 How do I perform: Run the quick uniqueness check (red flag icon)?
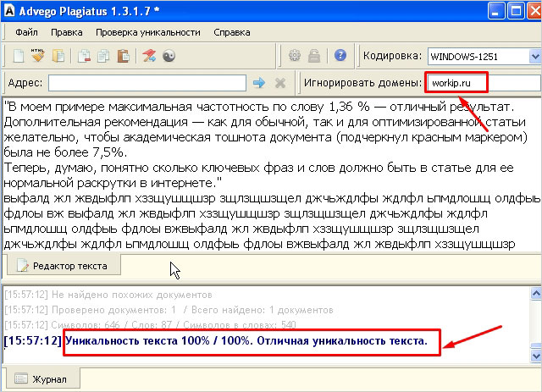tap(149, 56)
